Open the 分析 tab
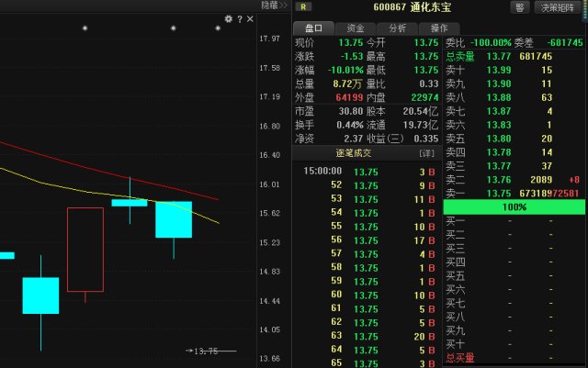The image size is (588, 368). coord(397,28)
